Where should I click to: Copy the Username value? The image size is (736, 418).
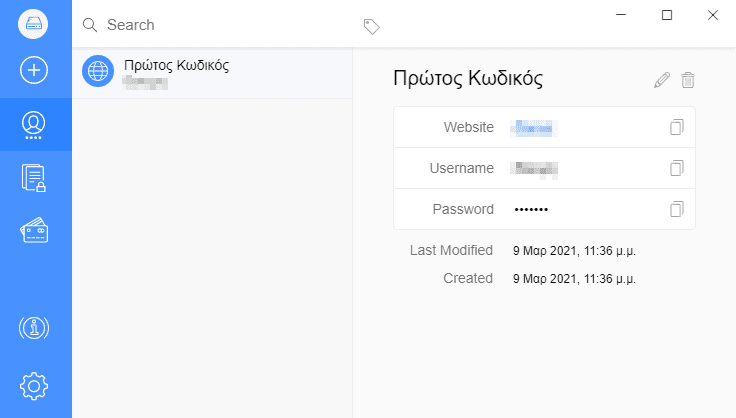[x=676, y=168]
